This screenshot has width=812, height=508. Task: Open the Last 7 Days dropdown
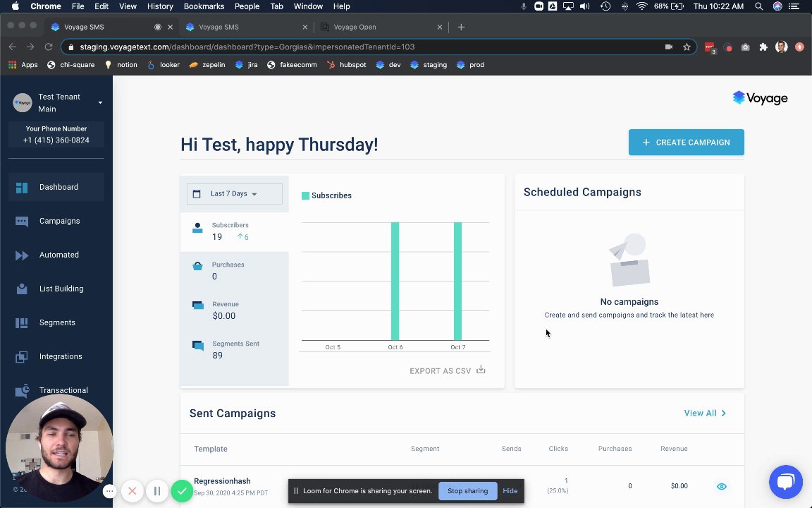click(x=235, y=194)
